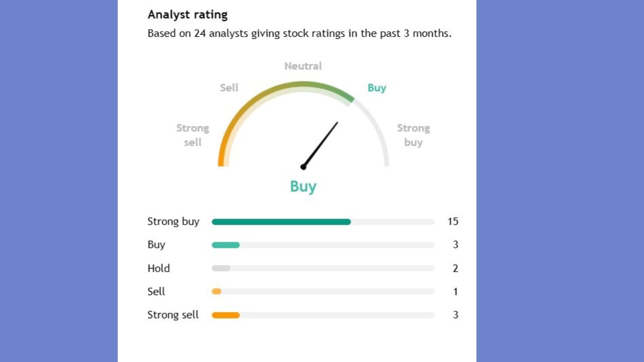
Task: Click the teal Buy rating bar
Action: [225, 245]
